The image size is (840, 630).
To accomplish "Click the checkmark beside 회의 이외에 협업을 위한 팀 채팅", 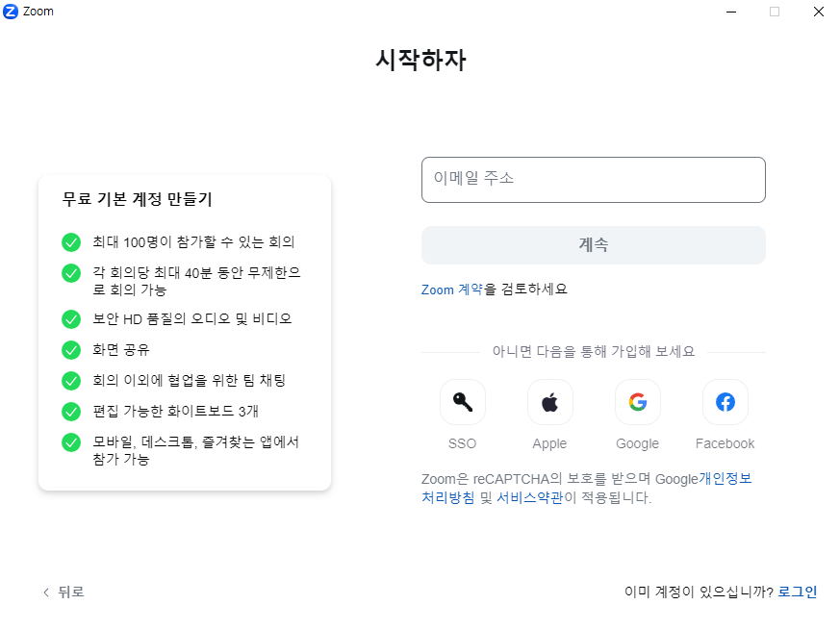I will coord(71,381).
